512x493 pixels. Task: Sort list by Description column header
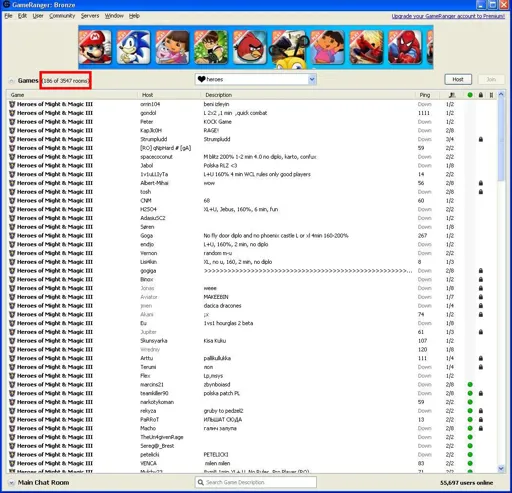coord(308,95)
